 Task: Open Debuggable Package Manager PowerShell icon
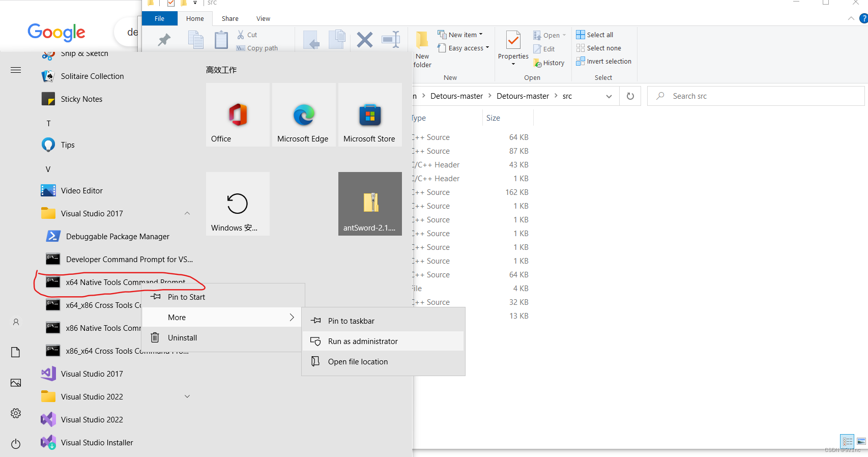pos(53,237)
